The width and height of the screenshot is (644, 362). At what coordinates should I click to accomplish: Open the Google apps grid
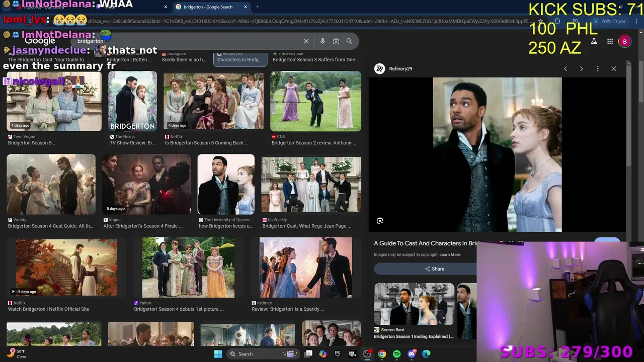click(610, 41)
